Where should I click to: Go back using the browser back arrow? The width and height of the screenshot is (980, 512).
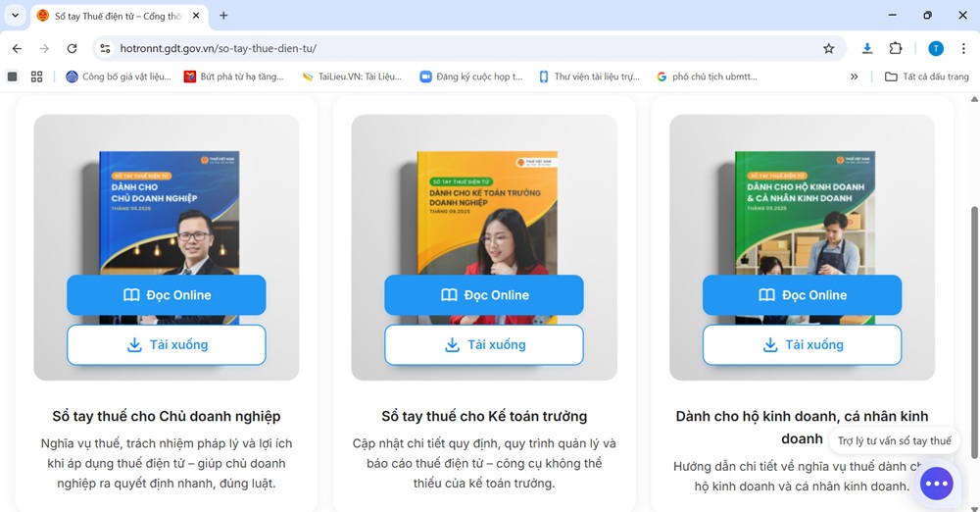tap(17, 48)
